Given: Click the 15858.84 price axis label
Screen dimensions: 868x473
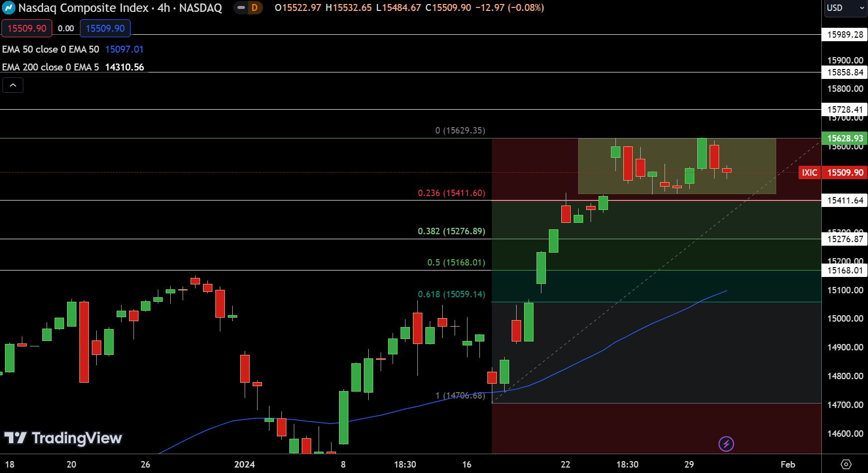Looking at the screenshot, I should click(x=845, y=72).
